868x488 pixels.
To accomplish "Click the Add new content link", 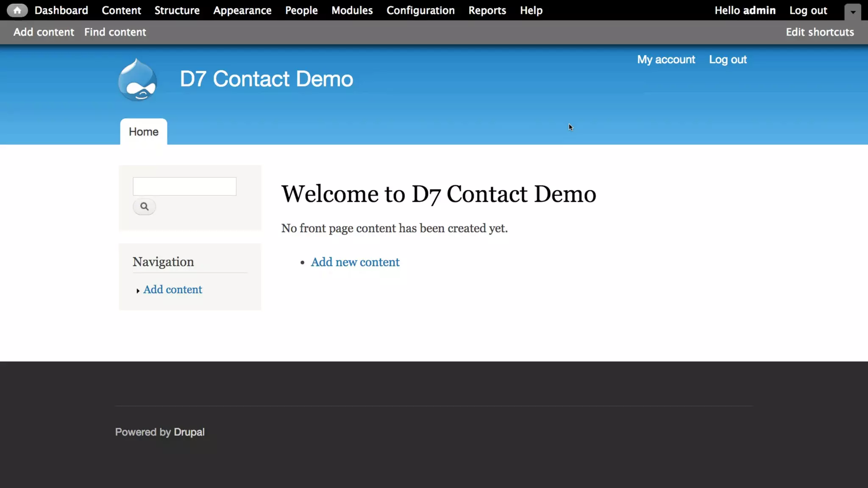I will (x=355, y=262).
